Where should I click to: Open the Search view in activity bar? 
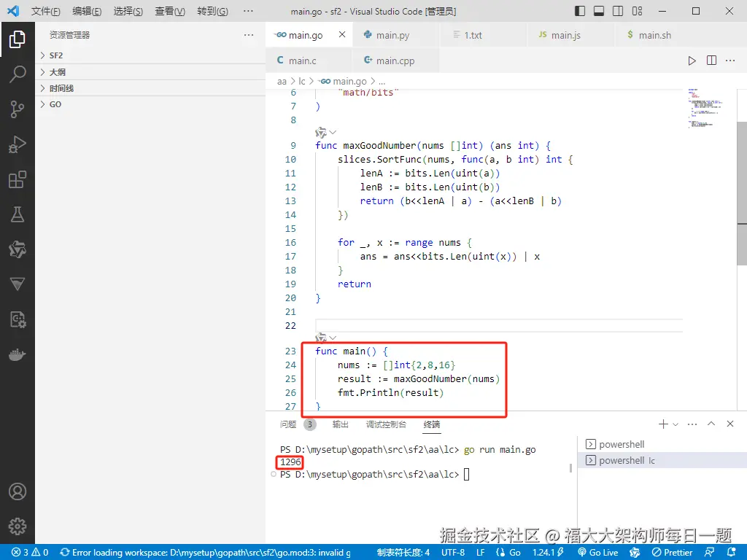[x=18, y=74]
